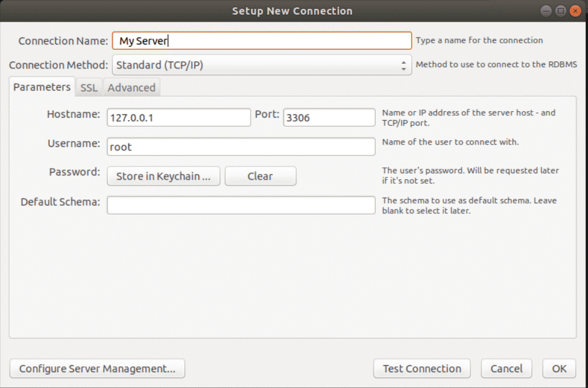Click the Username field containing root
The width and height of the screenshot is (588, 388).
pos(240,146)
